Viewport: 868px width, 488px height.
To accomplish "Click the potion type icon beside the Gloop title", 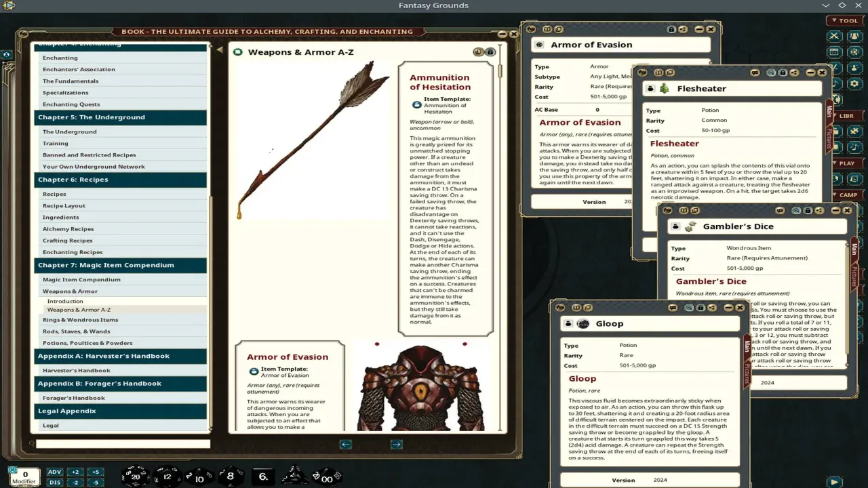I will pos(568,323).
